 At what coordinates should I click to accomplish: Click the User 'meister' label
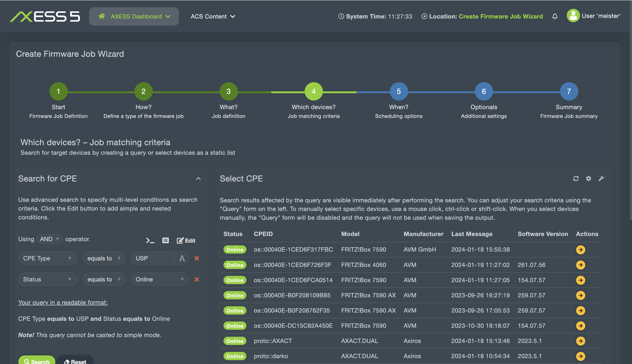pyautogui.click(x=601, y=16)
